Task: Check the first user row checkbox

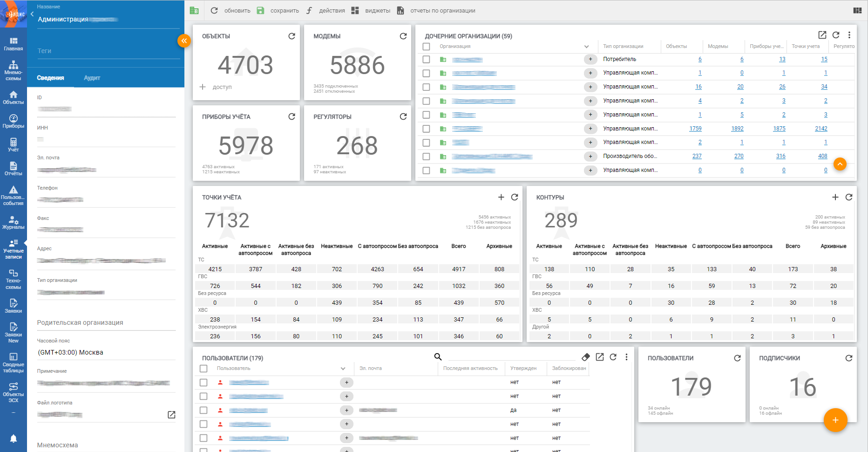Action: 203,383
